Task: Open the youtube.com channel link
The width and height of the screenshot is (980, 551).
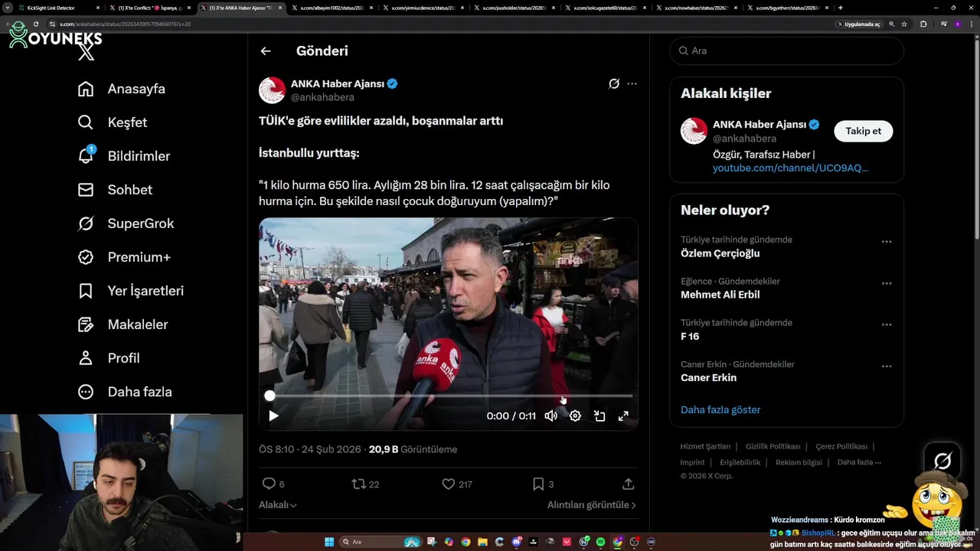Action: click(790, 168)
